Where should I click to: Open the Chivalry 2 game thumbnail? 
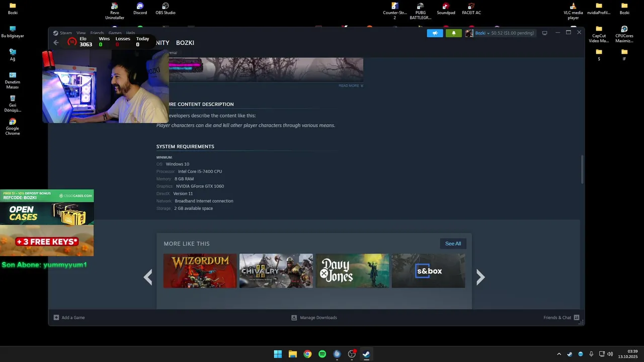[x=276, y=271]
